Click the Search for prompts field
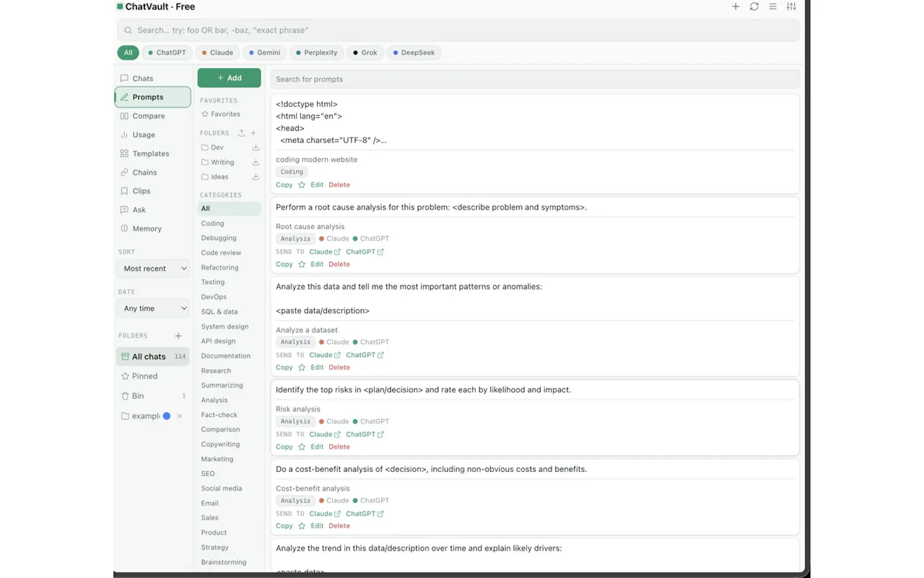The height and width of the screenshot is (578, 924). (x=535, y=79)
